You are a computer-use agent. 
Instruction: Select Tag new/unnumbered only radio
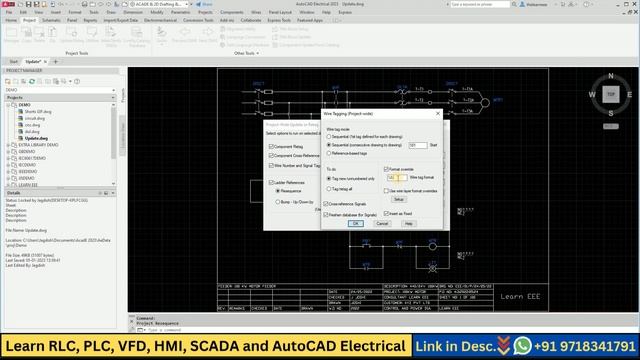[329, 179]
